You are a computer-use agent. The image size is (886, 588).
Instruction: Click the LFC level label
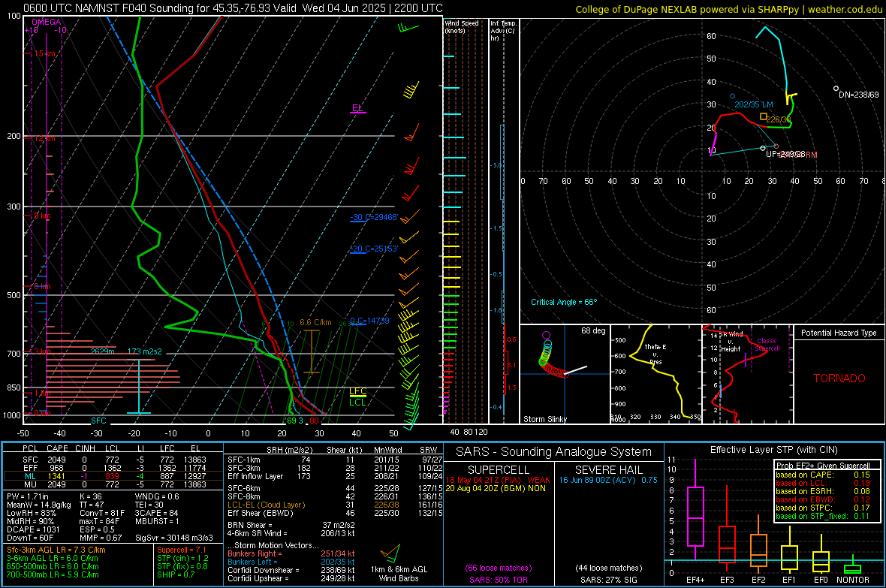357,391
